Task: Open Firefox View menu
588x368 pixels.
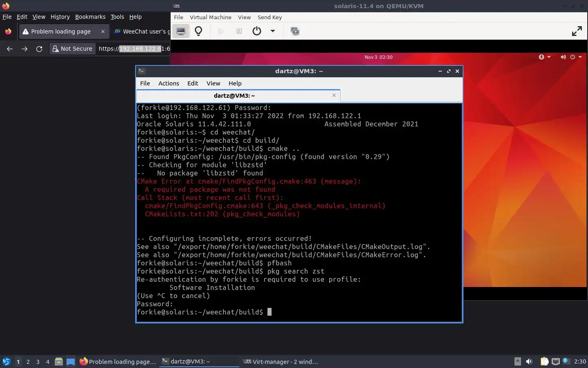Action: click(x=39, y=17)
